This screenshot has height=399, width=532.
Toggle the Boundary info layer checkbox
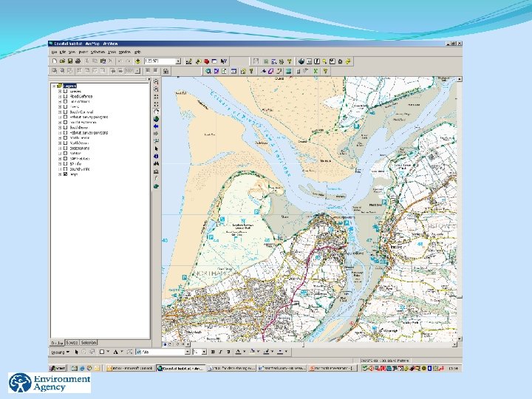pos(66,169)
